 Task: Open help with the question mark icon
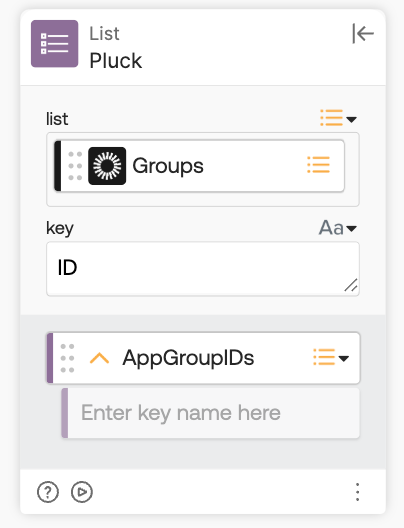[48, 492]
